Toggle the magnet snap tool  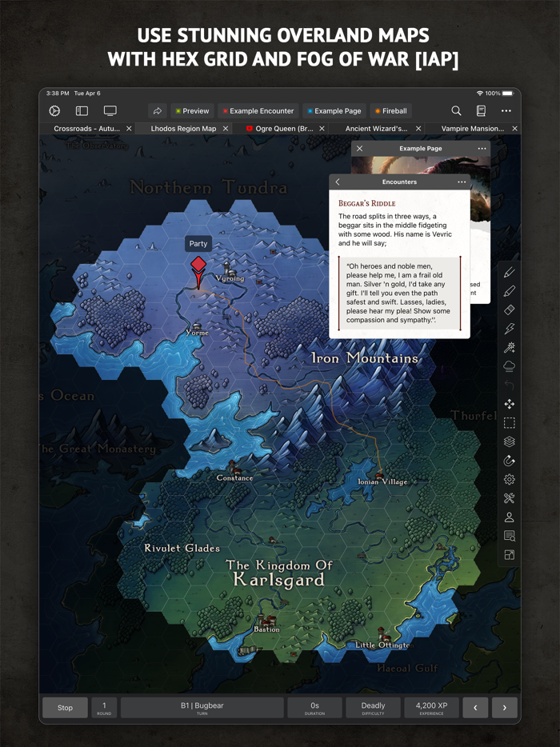(x=509, y=461)
